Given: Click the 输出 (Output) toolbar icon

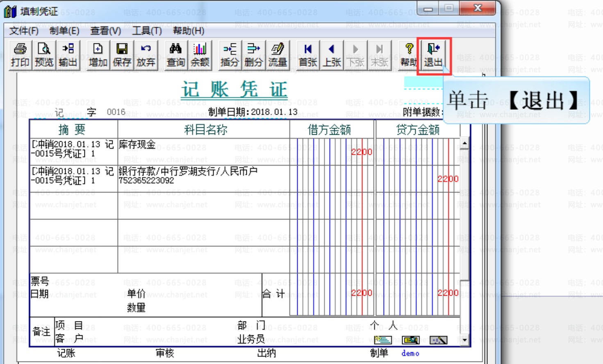Looking at the screenshot, I should [x=68, y=55].
